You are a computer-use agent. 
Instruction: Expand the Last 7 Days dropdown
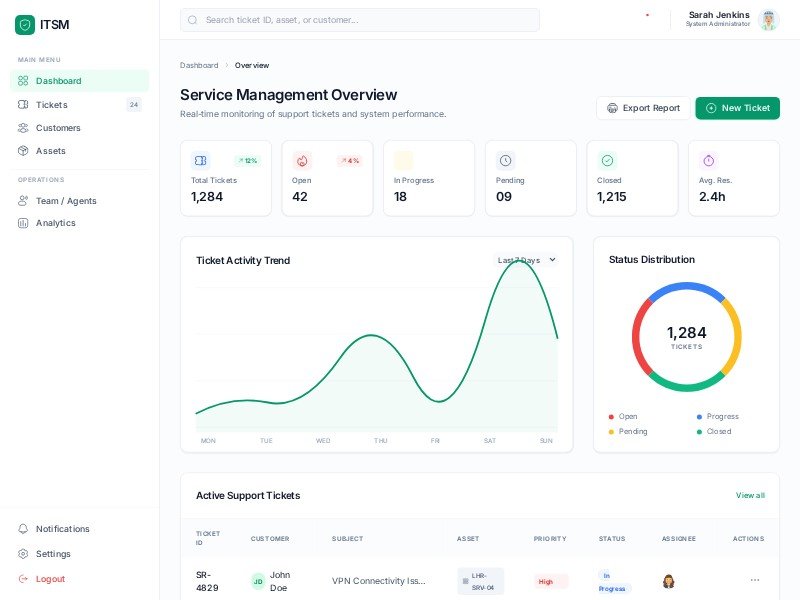point(527,260)
